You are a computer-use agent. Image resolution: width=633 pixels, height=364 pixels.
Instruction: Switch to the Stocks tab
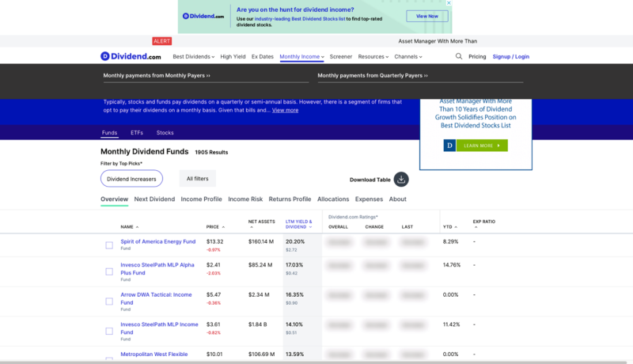165,132
